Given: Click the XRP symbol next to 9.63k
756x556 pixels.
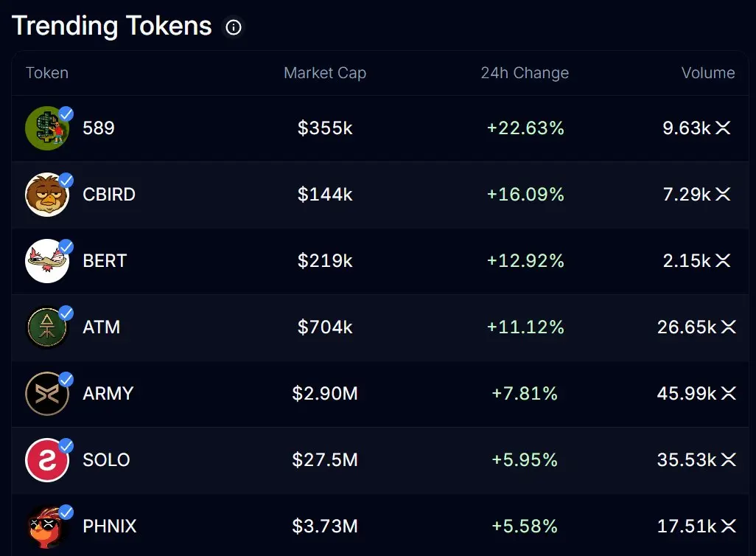Looking at the screenshot, I should tap(723, 128).
